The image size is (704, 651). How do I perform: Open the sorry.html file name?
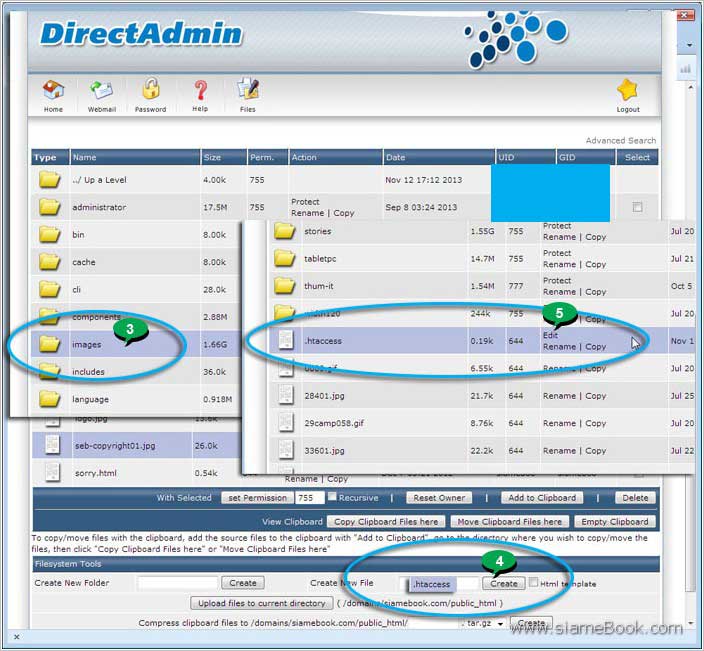pyautogui.click(x=96, y=473)
